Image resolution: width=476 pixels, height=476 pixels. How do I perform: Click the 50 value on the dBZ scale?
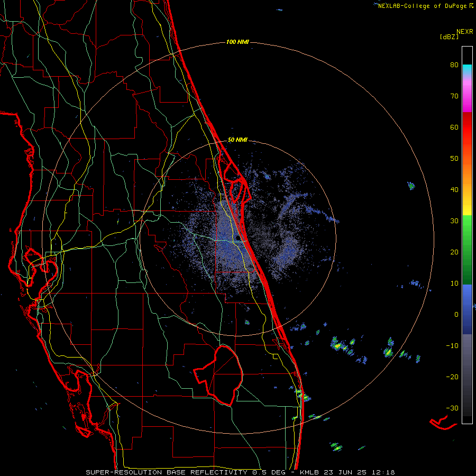454,159
